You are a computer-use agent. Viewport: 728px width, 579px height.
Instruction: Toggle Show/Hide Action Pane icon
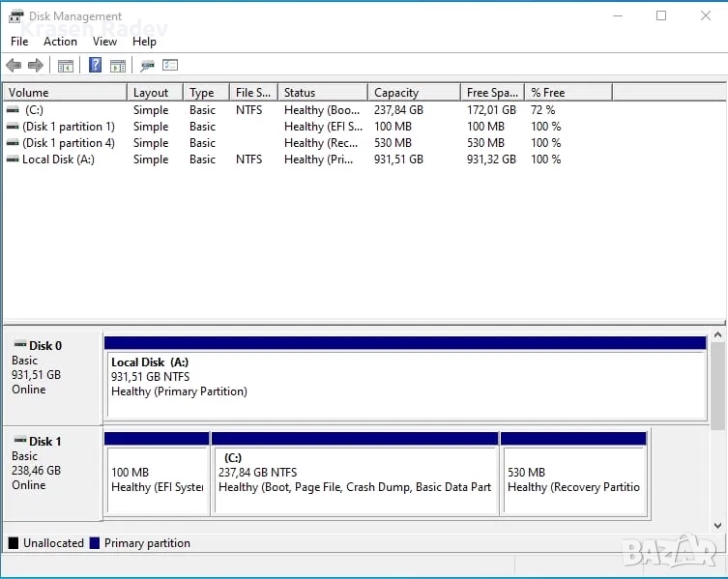click(118, 66)
